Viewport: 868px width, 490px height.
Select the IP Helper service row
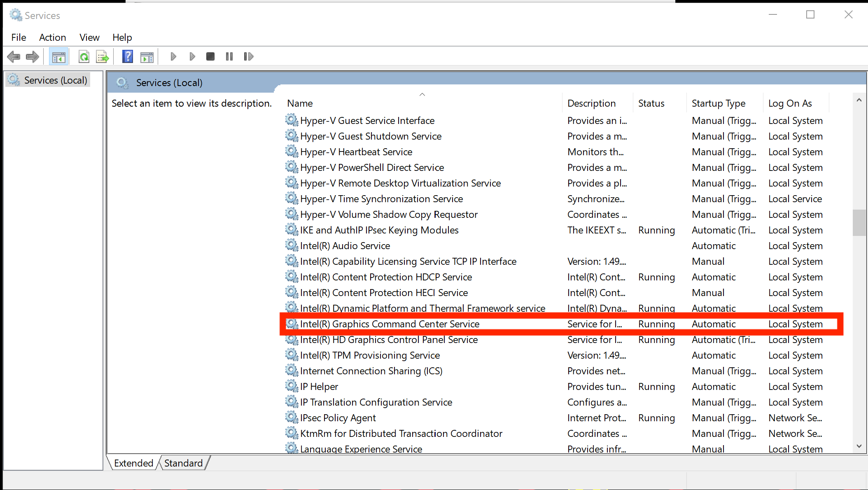point(319,387)
